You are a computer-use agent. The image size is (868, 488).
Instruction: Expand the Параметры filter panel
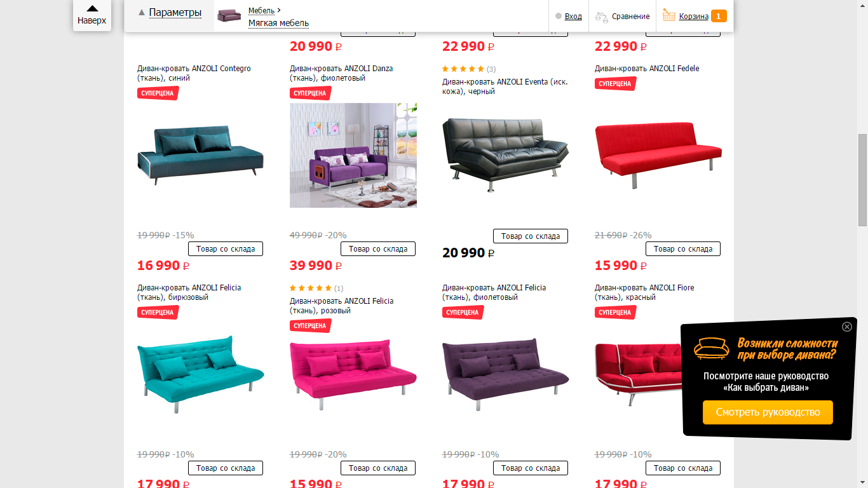point(170,13)
